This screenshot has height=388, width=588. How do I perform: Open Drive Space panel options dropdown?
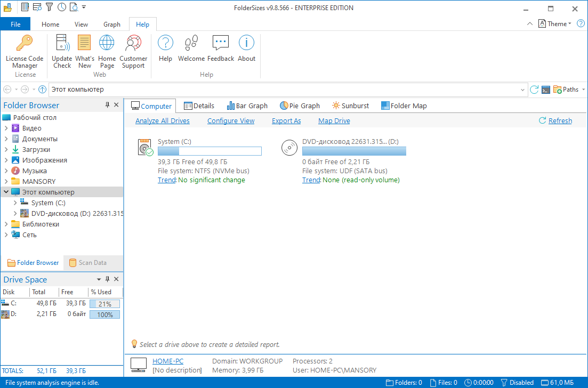(x=99, y=279)
